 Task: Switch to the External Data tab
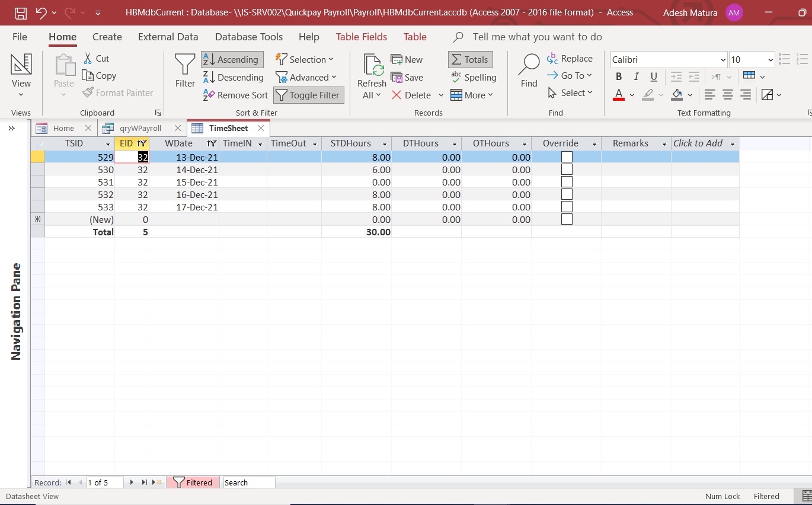click(x=168, y=37)
